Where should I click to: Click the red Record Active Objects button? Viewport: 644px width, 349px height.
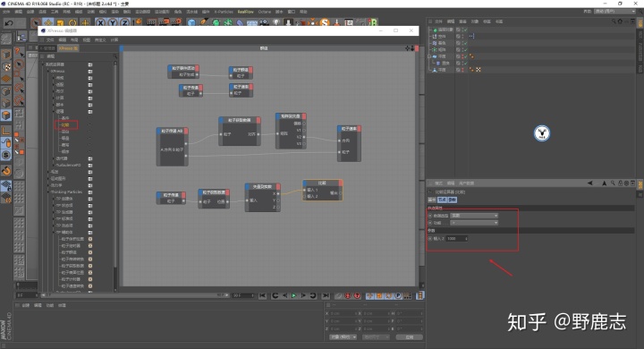pos(338,296)
